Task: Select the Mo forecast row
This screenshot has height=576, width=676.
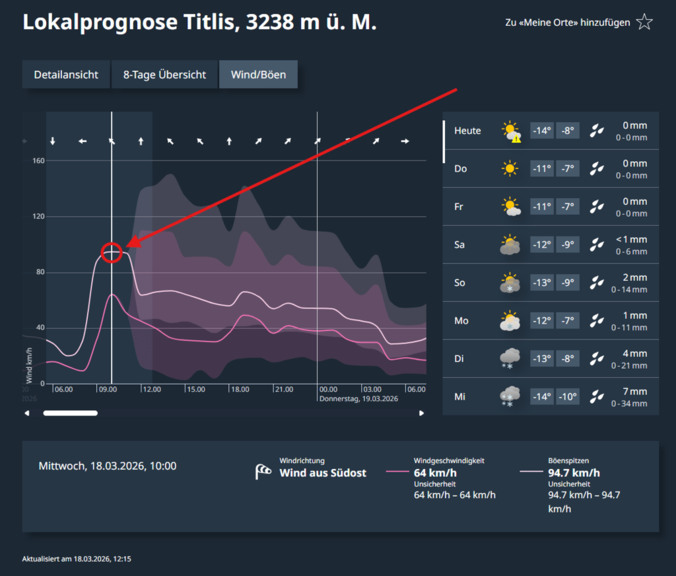Action: coord(550,321)
